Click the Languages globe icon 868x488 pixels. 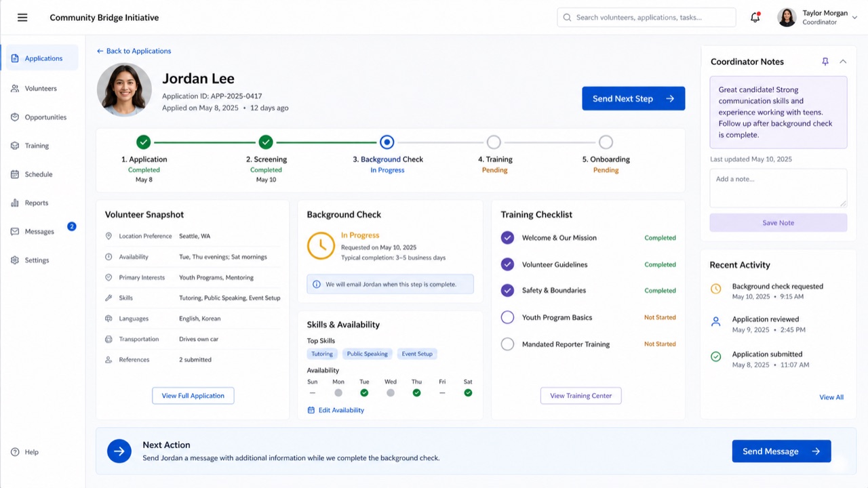coord(108,319)
